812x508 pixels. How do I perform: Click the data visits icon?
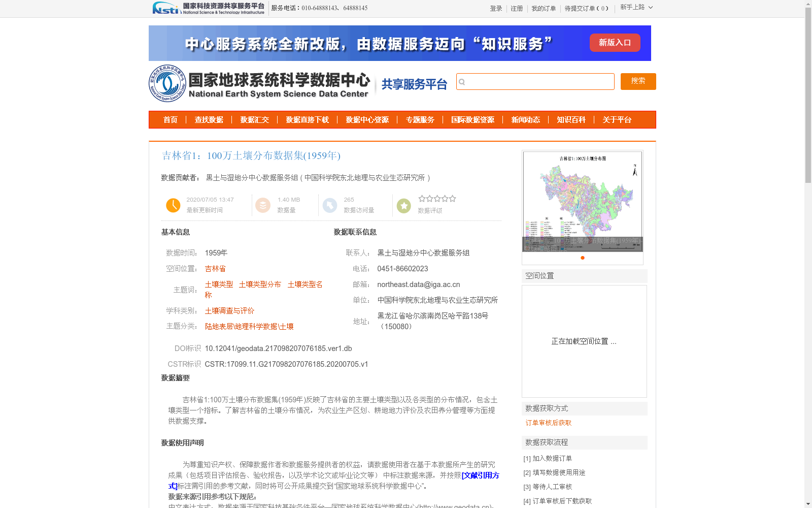coord(330,205)
